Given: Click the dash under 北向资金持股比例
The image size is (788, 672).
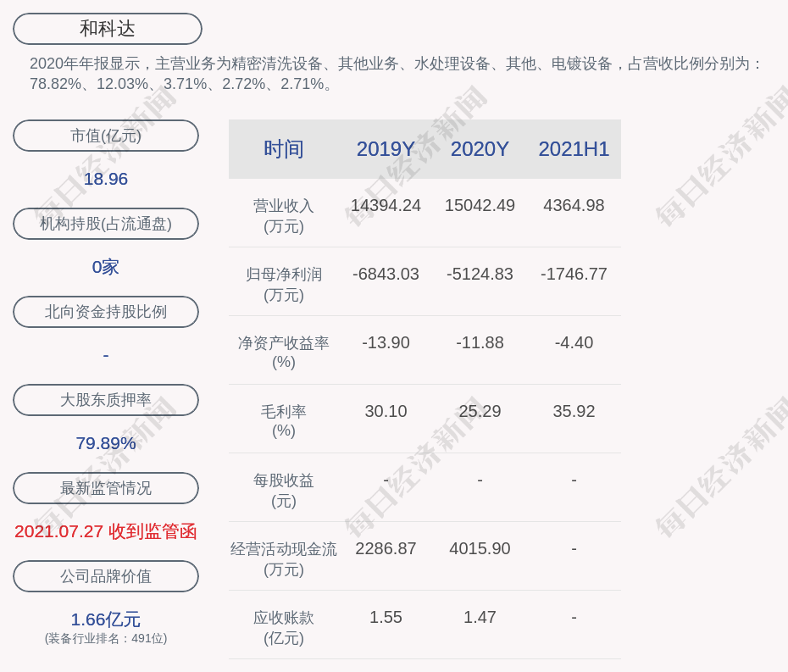Looking at the screenshot, I should (106, 356).
